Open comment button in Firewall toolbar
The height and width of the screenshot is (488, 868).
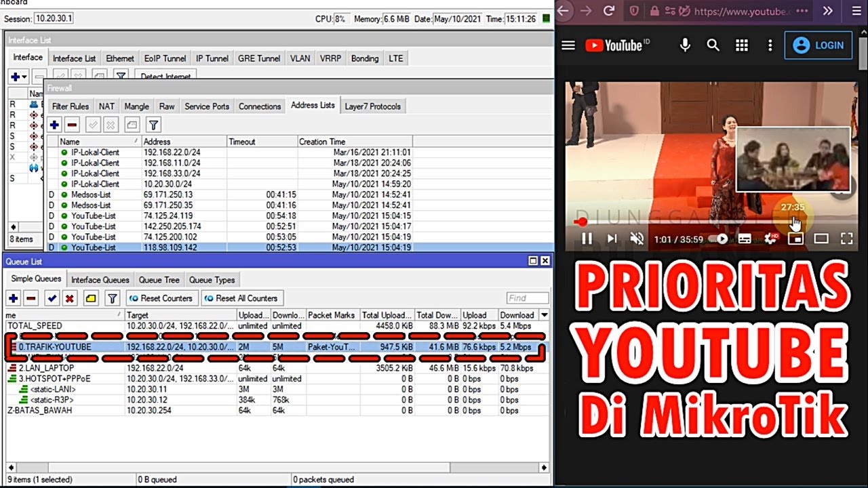pyautogui.click(x=132, y=125)
